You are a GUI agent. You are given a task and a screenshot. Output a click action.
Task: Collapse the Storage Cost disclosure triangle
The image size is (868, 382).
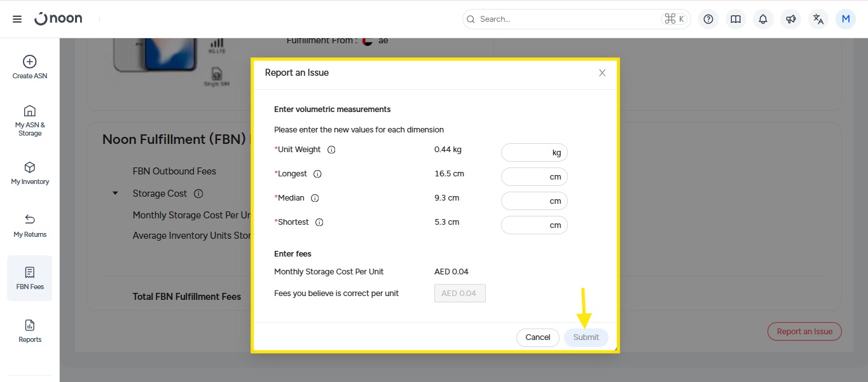[x=115, y=194]
